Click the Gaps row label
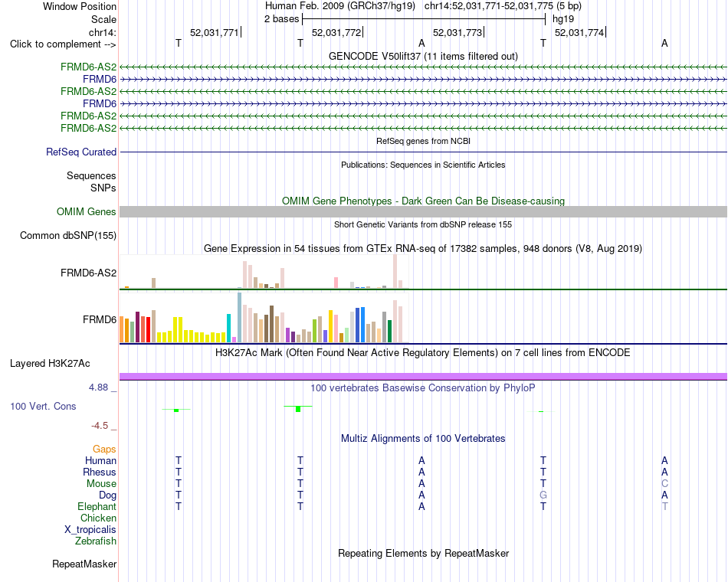This screenshot has width=728, height=582. point(104,450)
